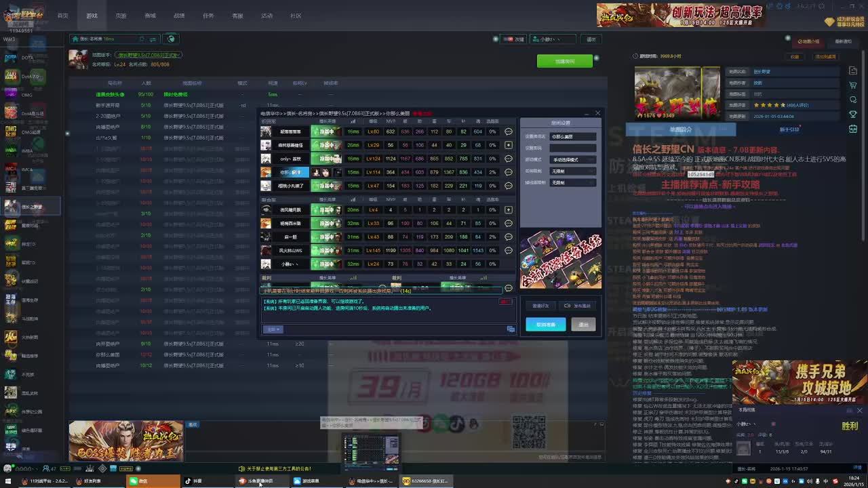Screen dimensions: 868x488
Task: Click the blue cancel ready button
Action: click(545, 325)
